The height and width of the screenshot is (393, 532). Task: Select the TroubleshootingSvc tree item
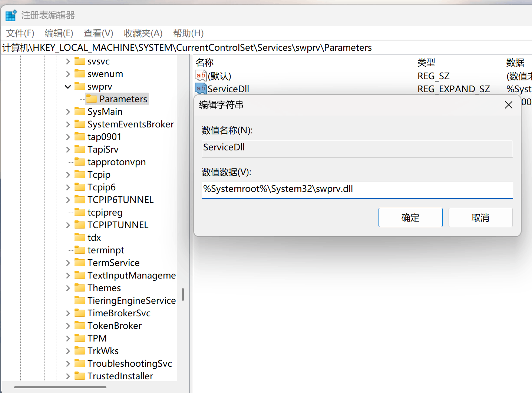(130, 363)
